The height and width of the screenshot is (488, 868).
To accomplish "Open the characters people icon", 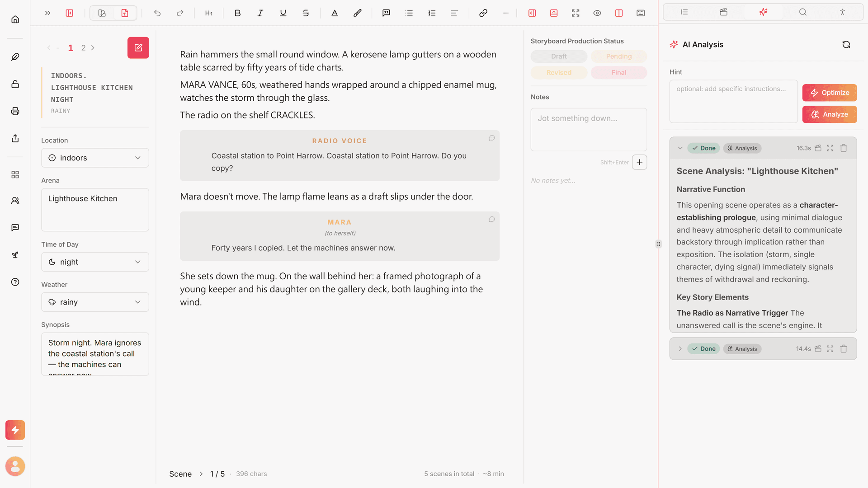I will 15,201.
